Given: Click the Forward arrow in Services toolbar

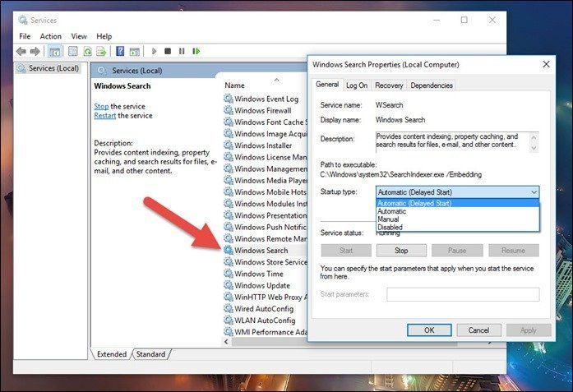Looking at the screenshot, I should pos(35,51).
